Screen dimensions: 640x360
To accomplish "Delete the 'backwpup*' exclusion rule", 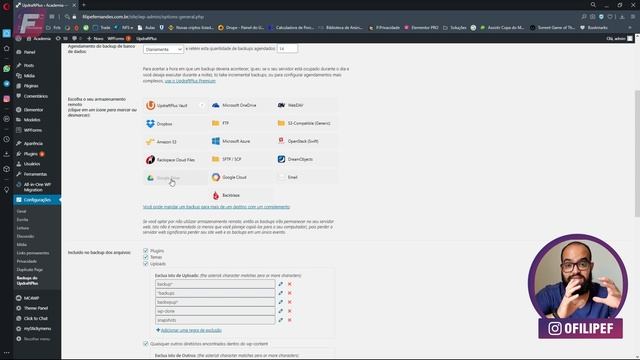I will pyautogui.click(x=290, y=302).
